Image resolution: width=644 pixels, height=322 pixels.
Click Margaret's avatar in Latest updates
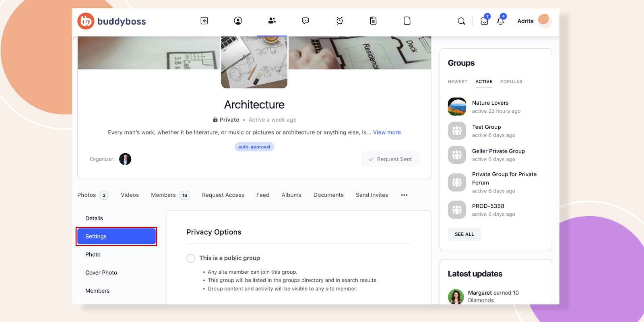456,297
